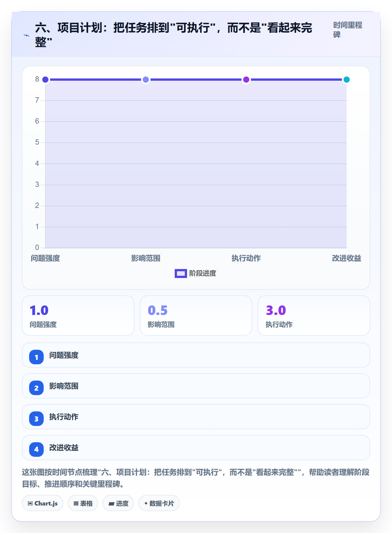Image resolution: width=392 pixels, height=533 pixels.
Task: Click the 改进收益 x-axis label
Action: coord(346,258)
